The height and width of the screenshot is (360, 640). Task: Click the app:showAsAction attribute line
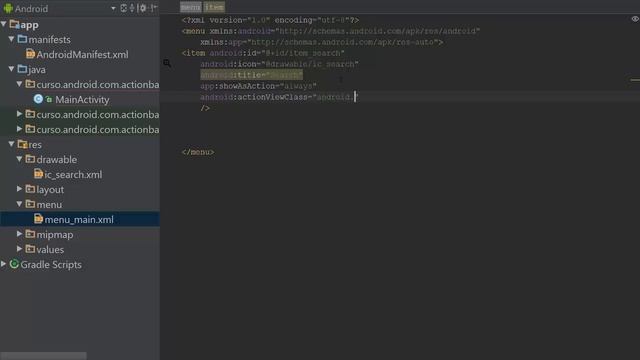(x=258, y=86)
